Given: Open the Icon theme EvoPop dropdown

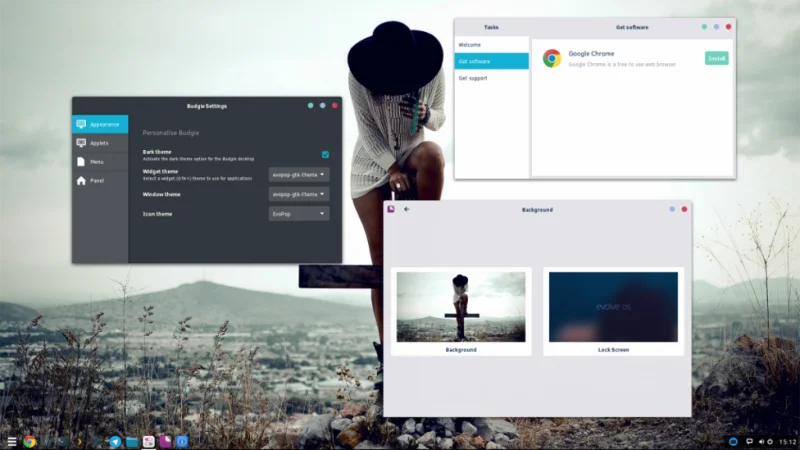Looking at the screenshot, I should pos(298,214).
